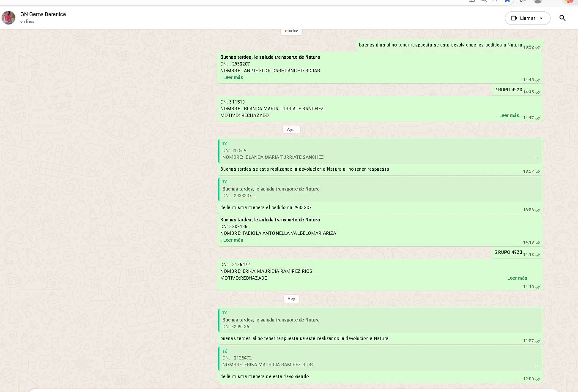Jump to quoted reply containing CN: 2933207
The width and height of the screenshot is (578, 392).
[380, 189]
